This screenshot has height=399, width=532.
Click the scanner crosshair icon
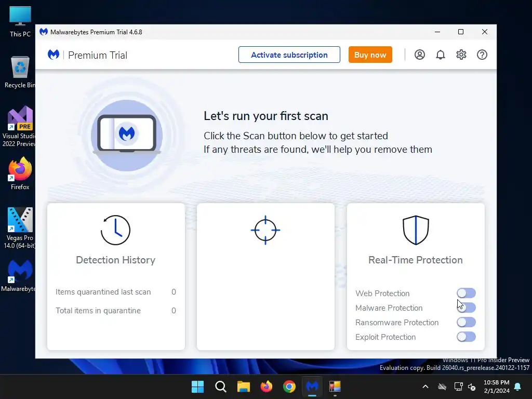click(x=265, y=230)
